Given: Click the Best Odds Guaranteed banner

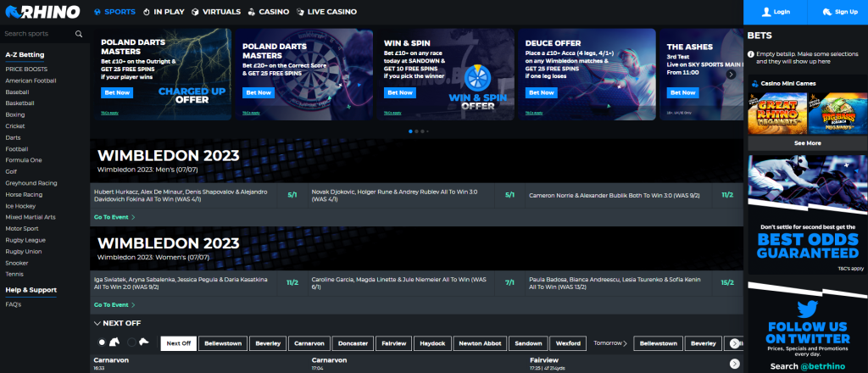Looking at the screenshot, I should 808,214.
